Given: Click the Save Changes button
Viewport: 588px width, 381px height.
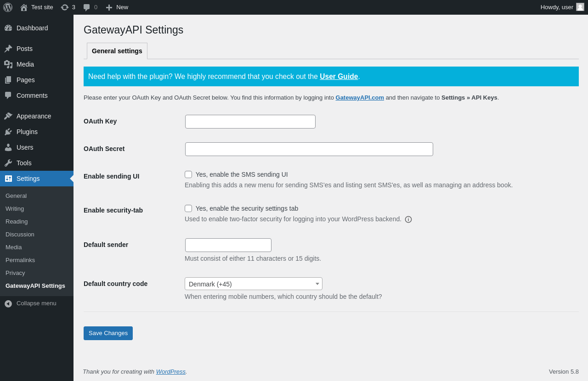Looking at the screenshot, I should (108, 333).
